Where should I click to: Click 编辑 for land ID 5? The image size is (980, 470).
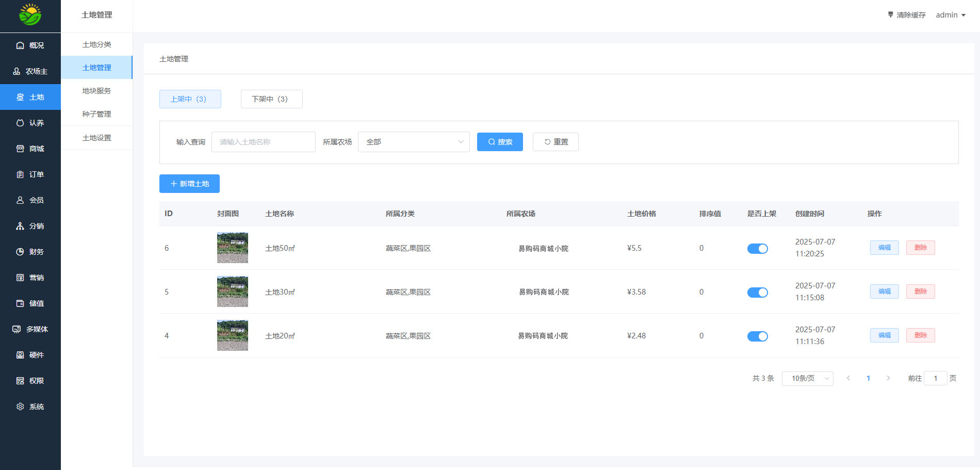tap(884, 291)
